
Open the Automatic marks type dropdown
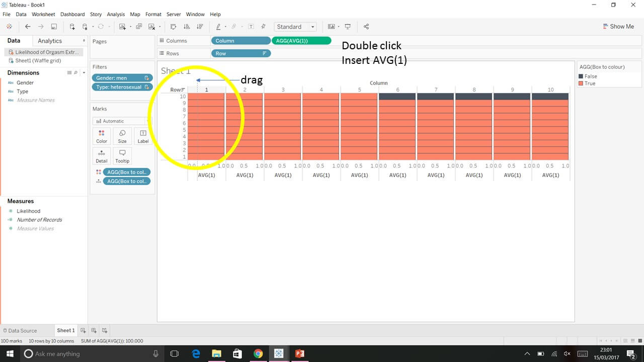coord(121,121)
